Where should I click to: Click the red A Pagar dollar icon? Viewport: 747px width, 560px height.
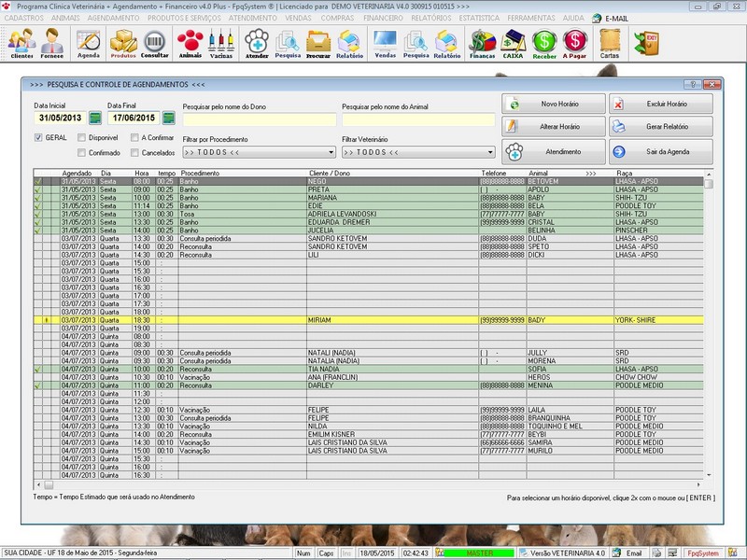(x=574, y=43)
